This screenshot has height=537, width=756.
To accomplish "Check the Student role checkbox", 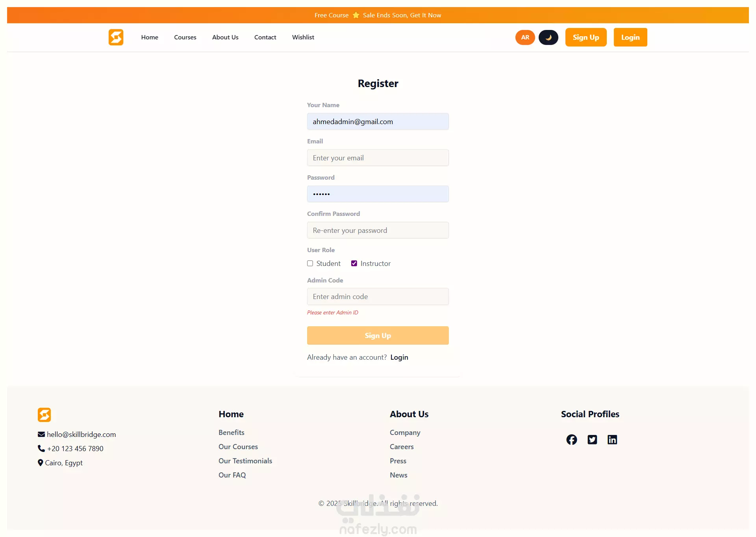I will (x=310, y=264).
